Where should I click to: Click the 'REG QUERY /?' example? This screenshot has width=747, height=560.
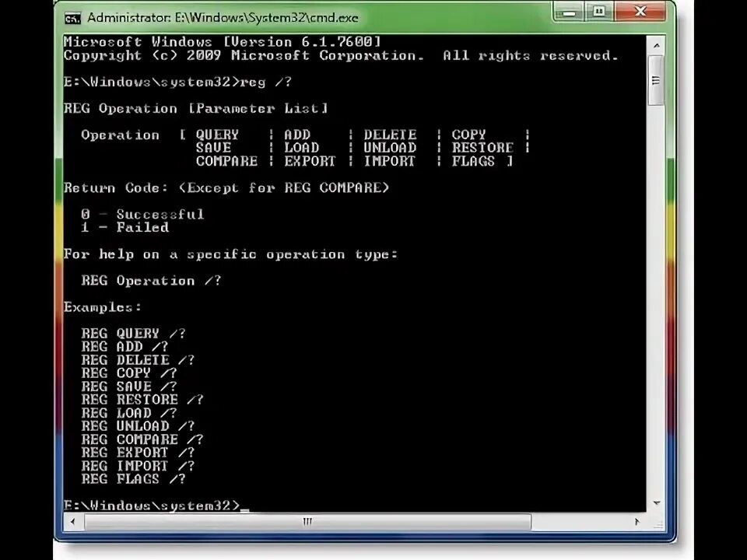click(133, 334)
